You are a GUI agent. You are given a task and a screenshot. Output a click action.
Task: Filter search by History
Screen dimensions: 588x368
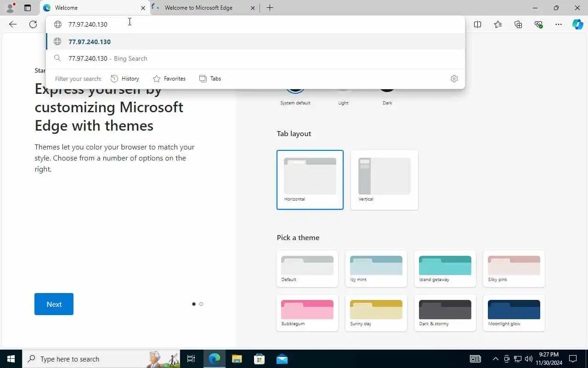pos(125,79)
